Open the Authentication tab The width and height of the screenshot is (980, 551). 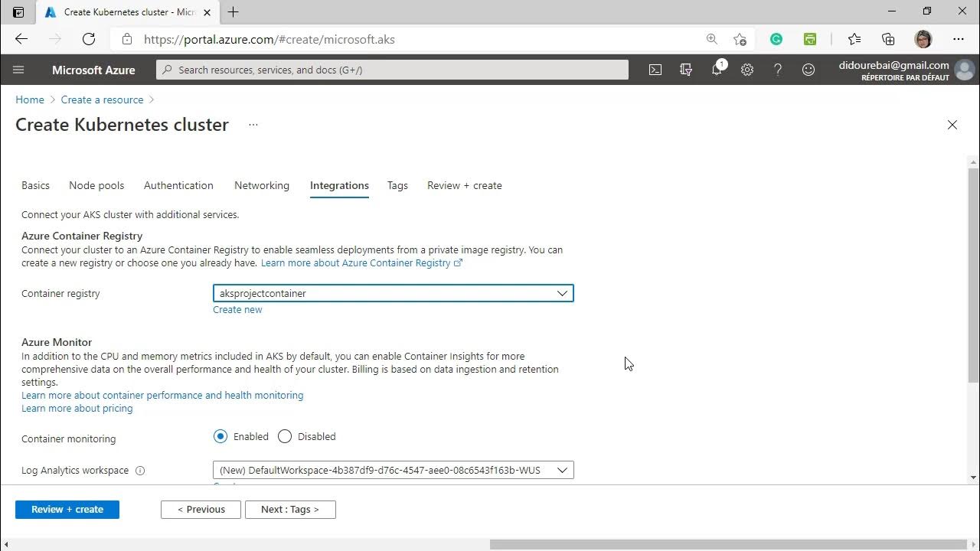[178, 185]
